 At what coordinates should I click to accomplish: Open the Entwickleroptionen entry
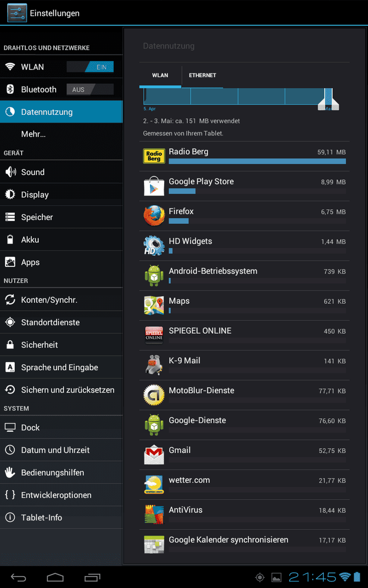[61, 495]
